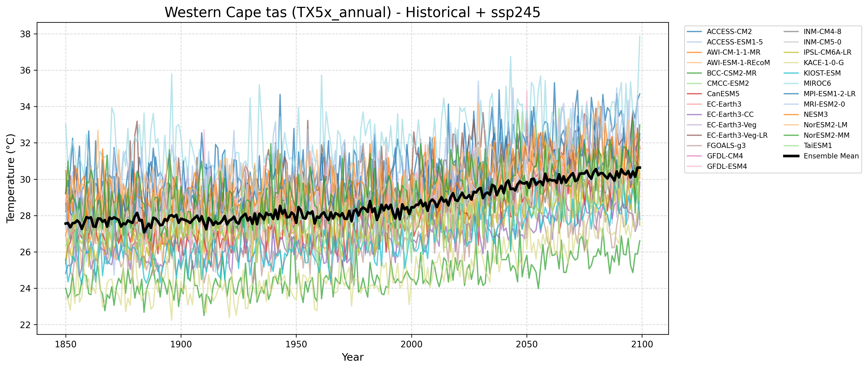Viewport: 868px width, 369px height.
Task: Click the Temperature (°C) y-axis label
Action: [11, 178]
